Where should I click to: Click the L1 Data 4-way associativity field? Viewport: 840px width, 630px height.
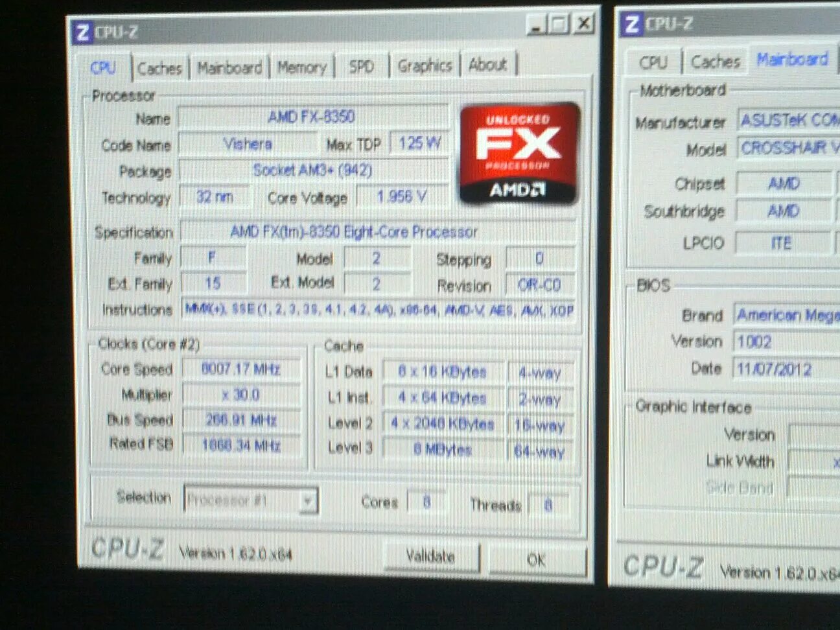click(540, 373)
